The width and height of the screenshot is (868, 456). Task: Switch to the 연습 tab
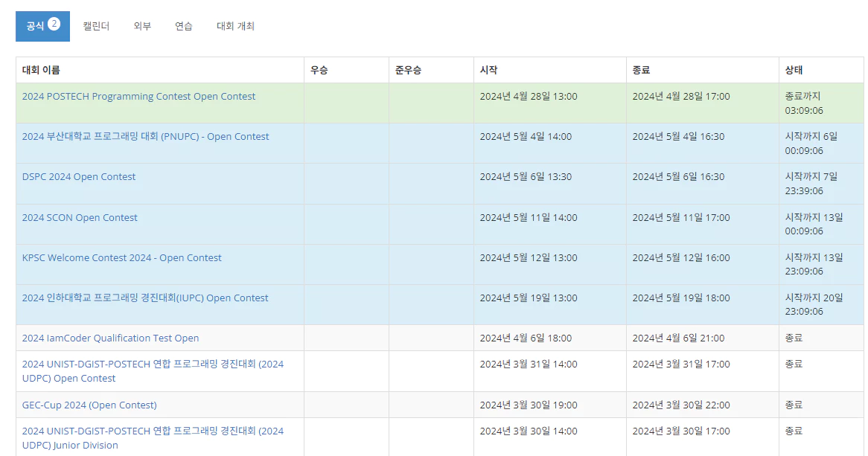pos(184,26)
